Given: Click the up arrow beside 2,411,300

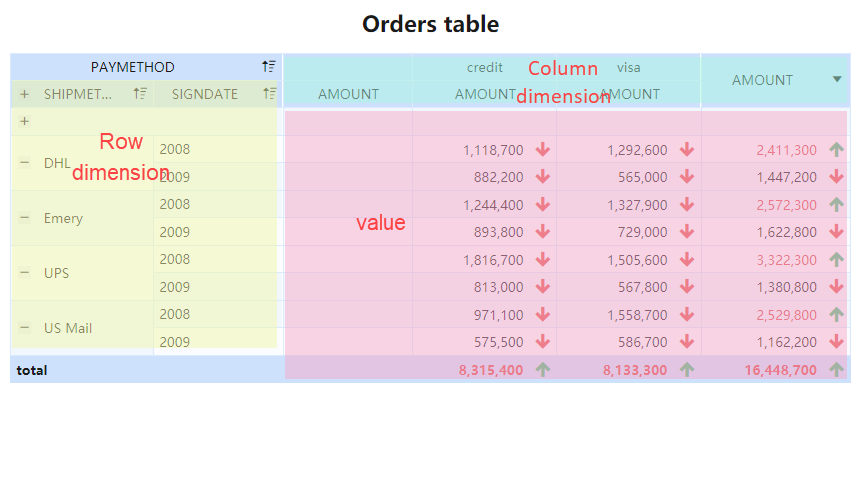Looking at the screenshot, I should coord(836,150).
